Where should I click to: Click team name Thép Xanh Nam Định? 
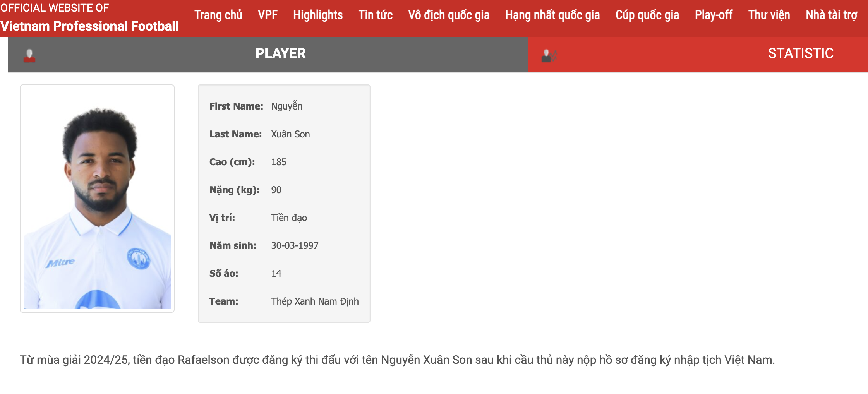tap(314, 301)
